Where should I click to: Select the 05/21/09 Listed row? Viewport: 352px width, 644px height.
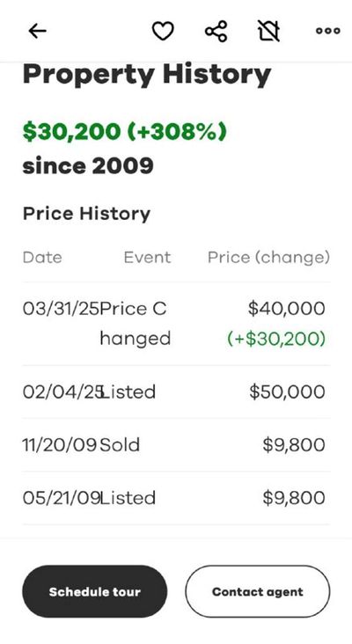(x=176, y=498)
